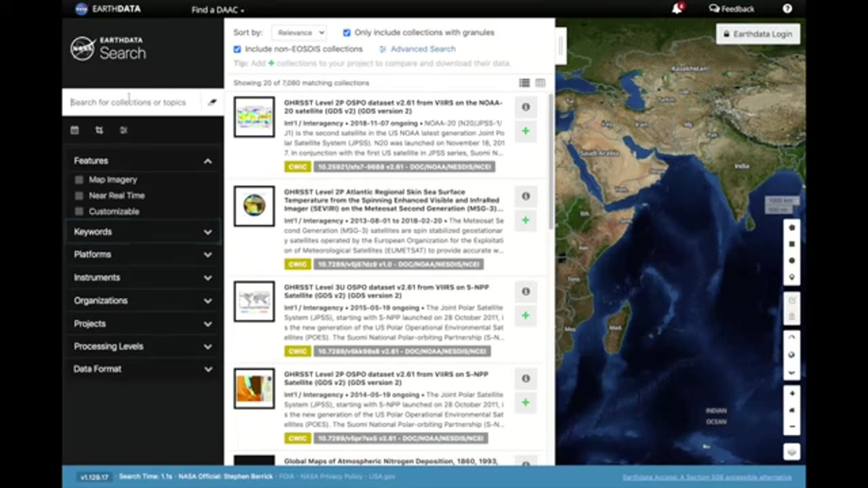This screenshot has width=868, height=488.
Task: Open the advanced filter sliders icon
Action: click(123, 130)
